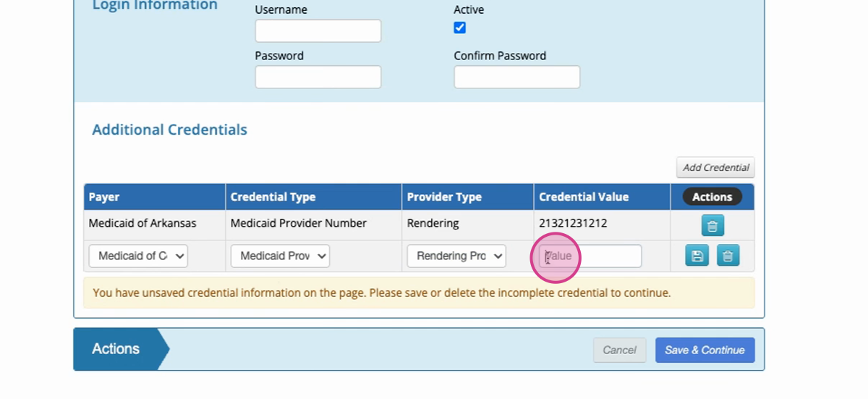Screen dimensions: 868x399
Task: Click the Additional Credentials heading
Action: [169, 130]
